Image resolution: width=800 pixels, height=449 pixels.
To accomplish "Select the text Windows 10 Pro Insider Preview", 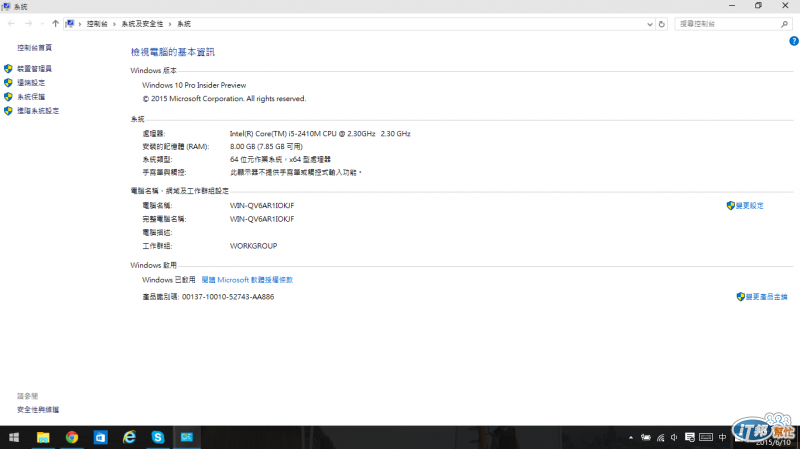I will point(194,85).
